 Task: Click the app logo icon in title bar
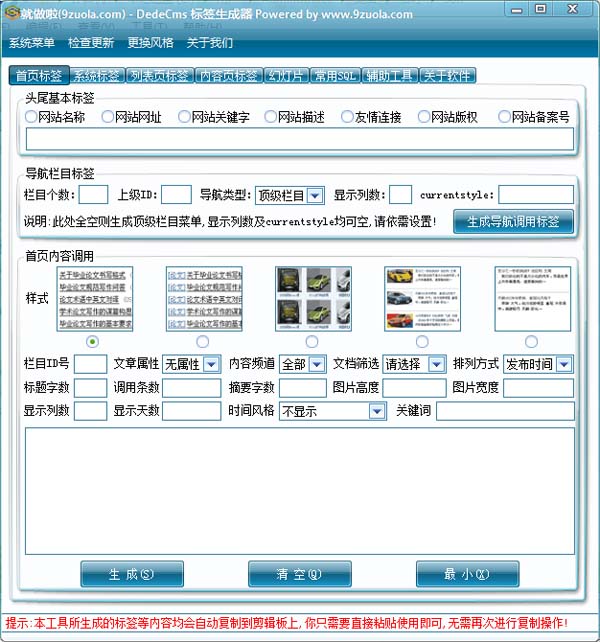pos(11,12)
